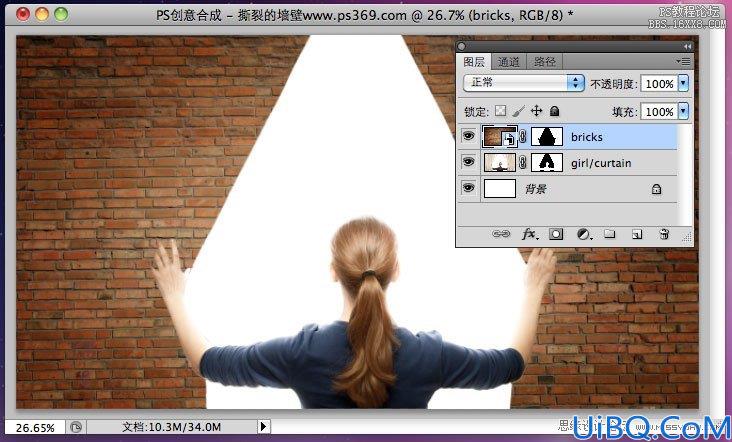Click status bar icon beside zoom field

coord(76,427)
